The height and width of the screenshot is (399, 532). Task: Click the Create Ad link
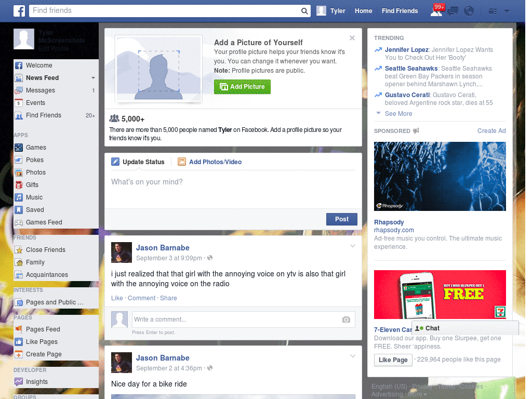491,131
